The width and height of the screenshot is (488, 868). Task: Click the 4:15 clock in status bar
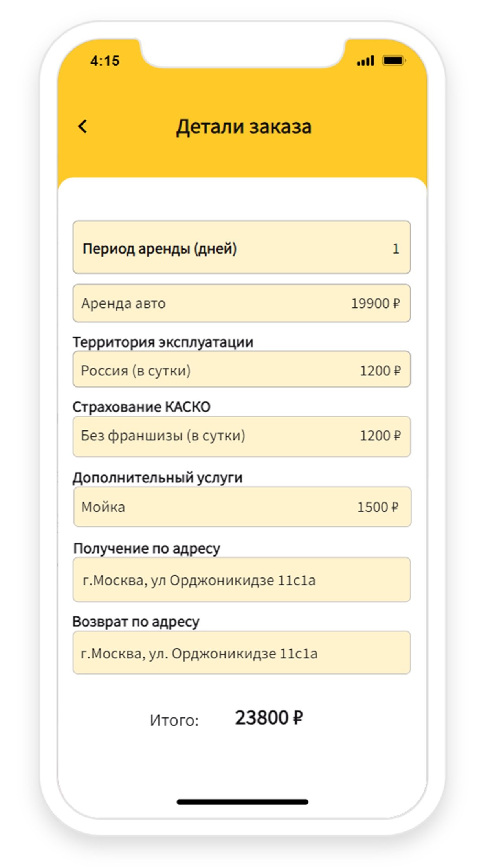[x=105, y=61]
